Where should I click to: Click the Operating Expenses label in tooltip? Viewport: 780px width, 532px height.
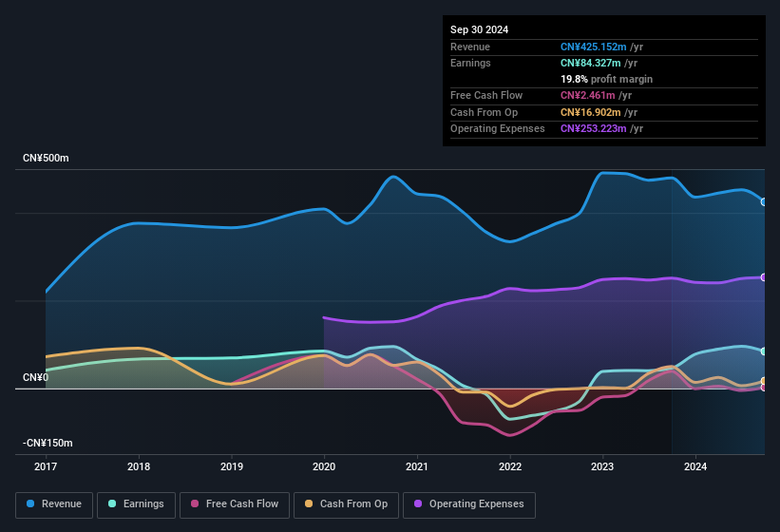[x=498, y=129]
